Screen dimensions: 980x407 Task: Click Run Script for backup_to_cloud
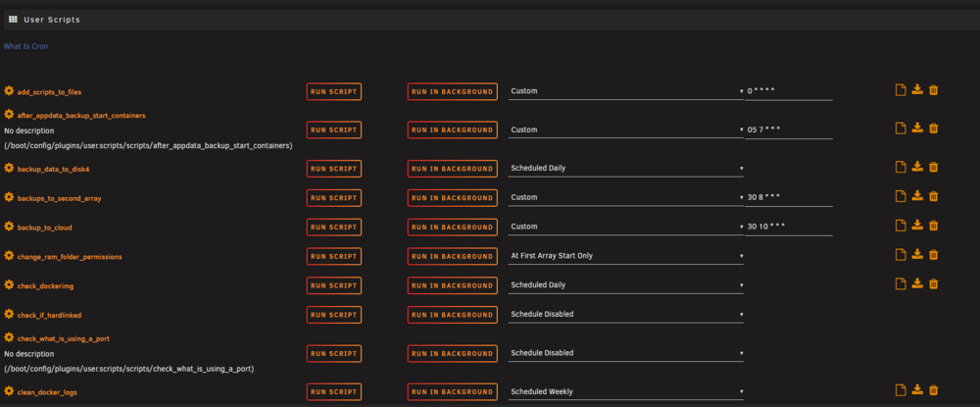point(334,227)
